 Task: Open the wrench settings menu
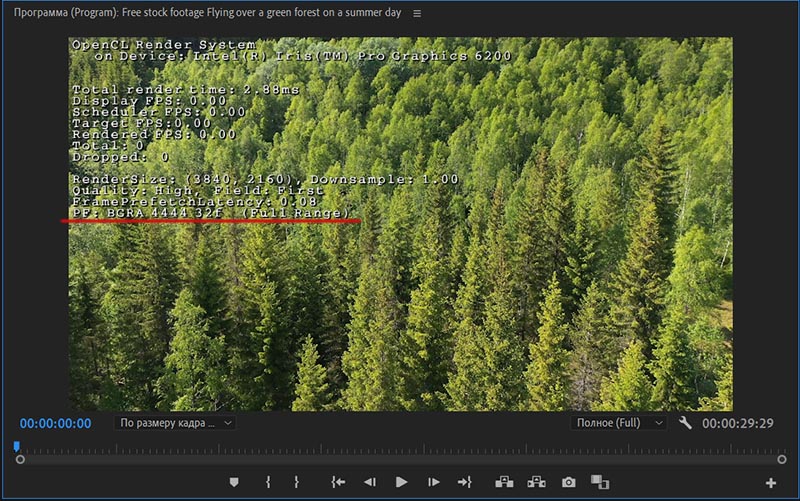coord(685,423)
